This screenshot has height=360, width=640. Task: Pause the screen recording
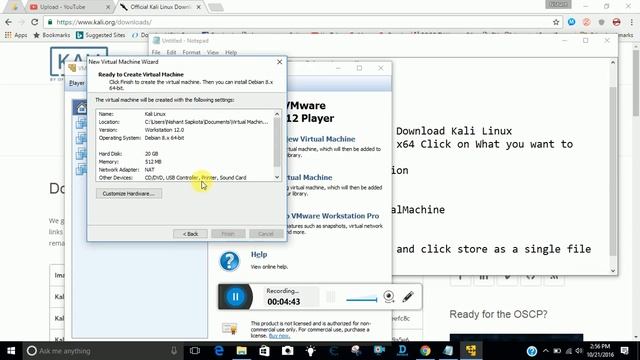coord(236,297)
